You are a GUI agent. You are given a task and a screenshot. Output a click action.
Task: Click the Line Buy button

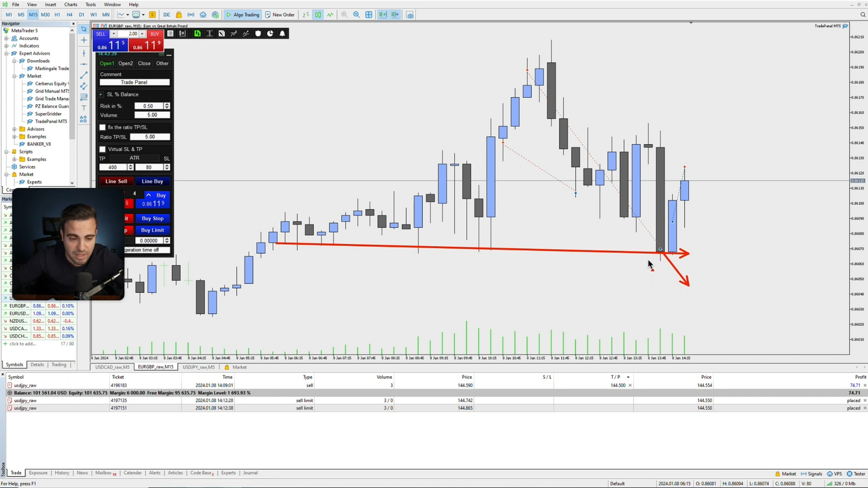[152, 181]
